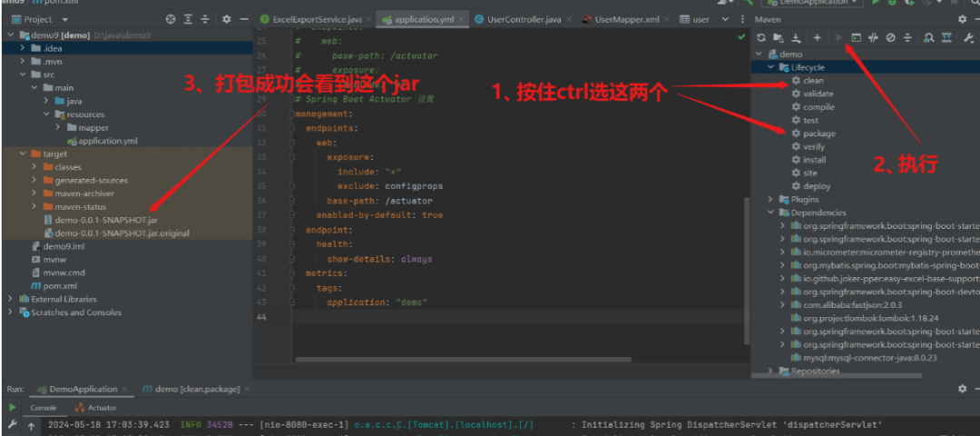Open Run panel gear settings
Image resolution: width=980 pixels, height=436 pixels.
(963, 389)
